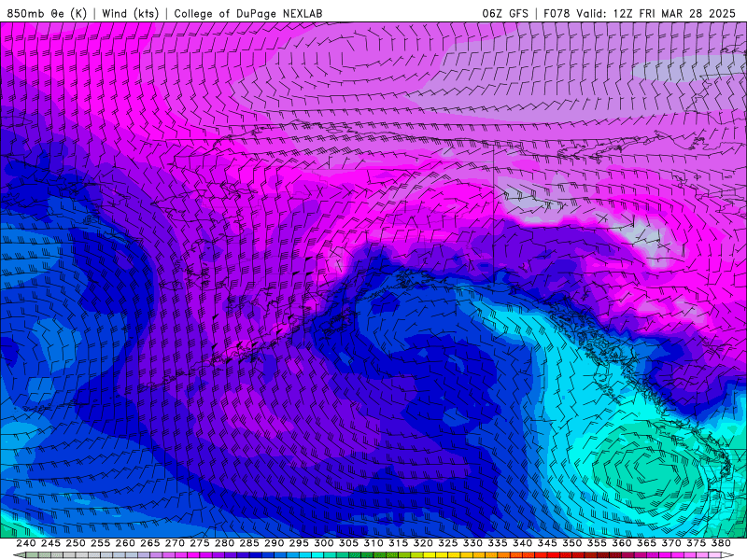Click the "850mb θe (K)" title text

(x=48, y=13)
